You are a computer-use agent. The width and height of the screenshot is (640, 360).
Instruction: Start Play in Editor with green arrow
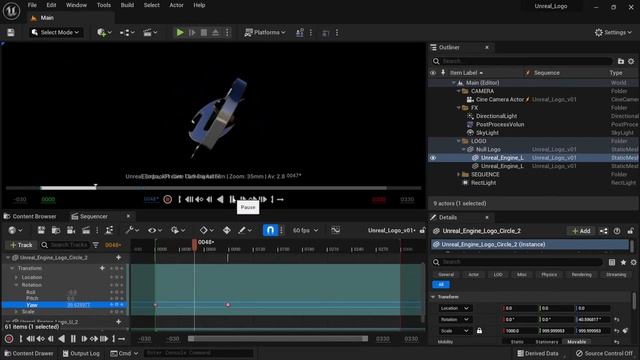180,33
